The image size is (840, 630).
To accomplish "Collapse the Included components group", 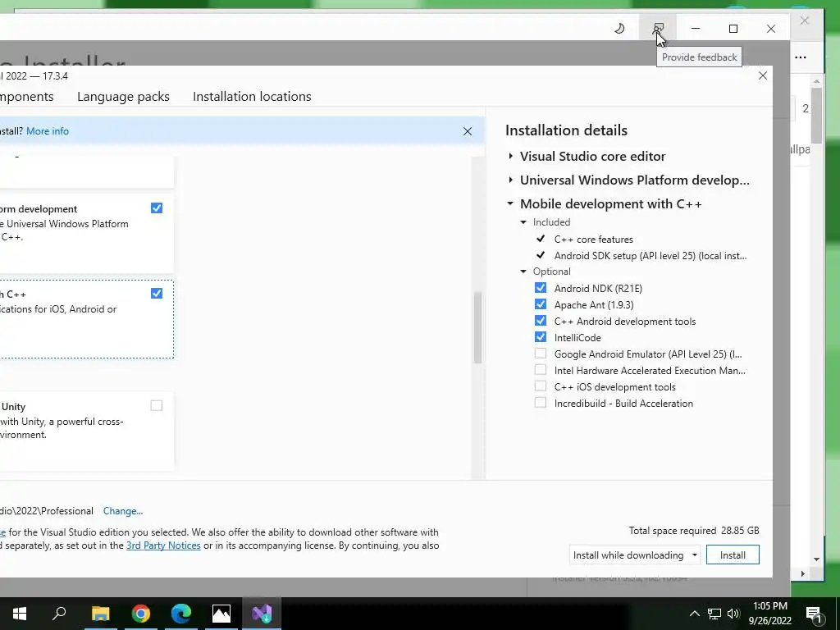I will click(x=523, y=222).
